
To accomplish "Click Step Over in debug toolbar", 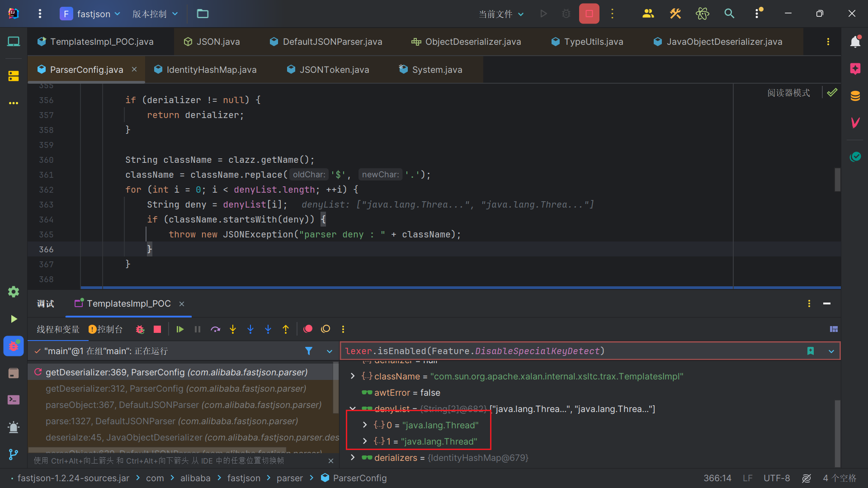I will (215, 329).
